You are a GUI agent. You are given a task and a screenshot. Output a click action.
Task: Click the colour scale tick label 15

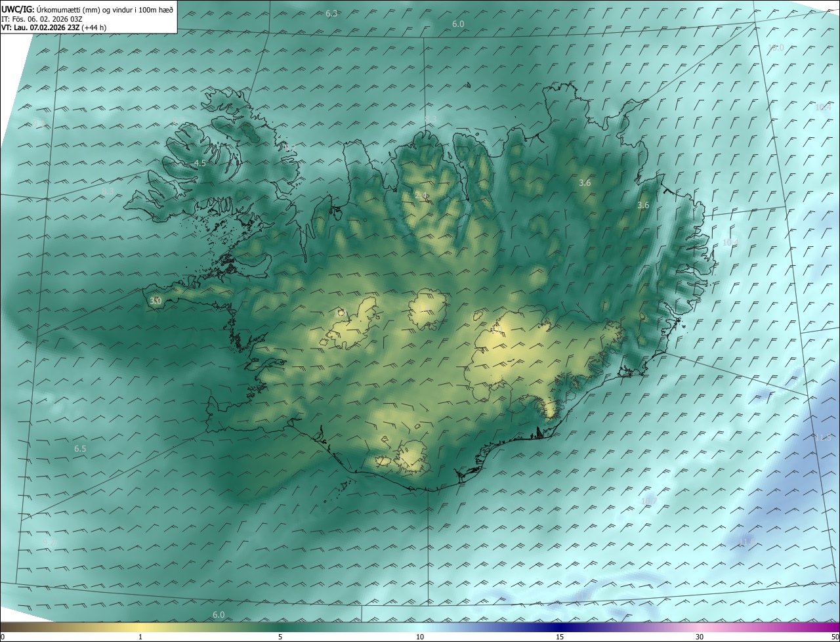[560, 637]
